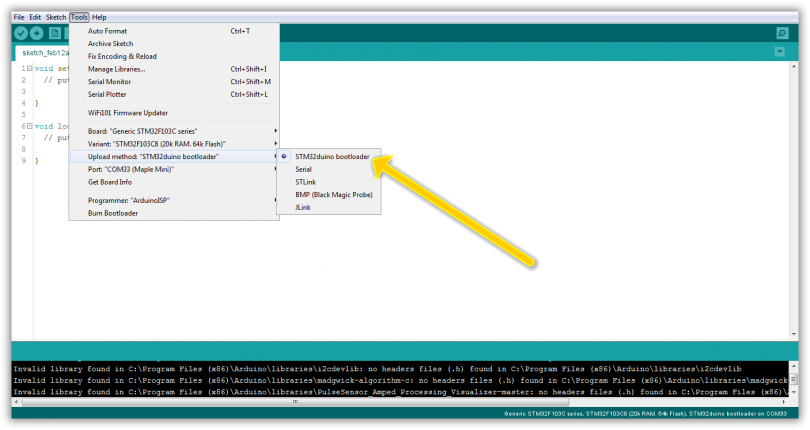This screenshot has height=430, width=810.
Task: Click the New sketch icon
Action: [x=54, y=33]
